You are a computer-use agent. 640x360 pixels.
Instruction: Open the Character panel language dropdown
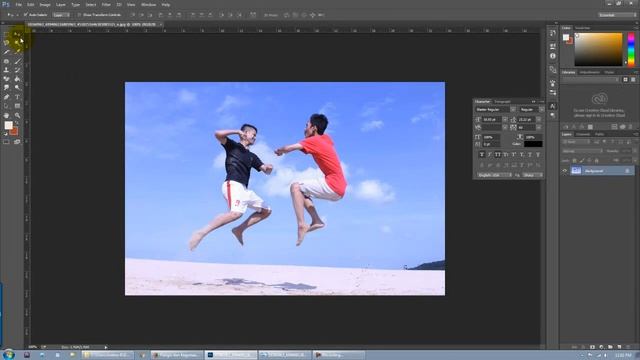point(495,175)
